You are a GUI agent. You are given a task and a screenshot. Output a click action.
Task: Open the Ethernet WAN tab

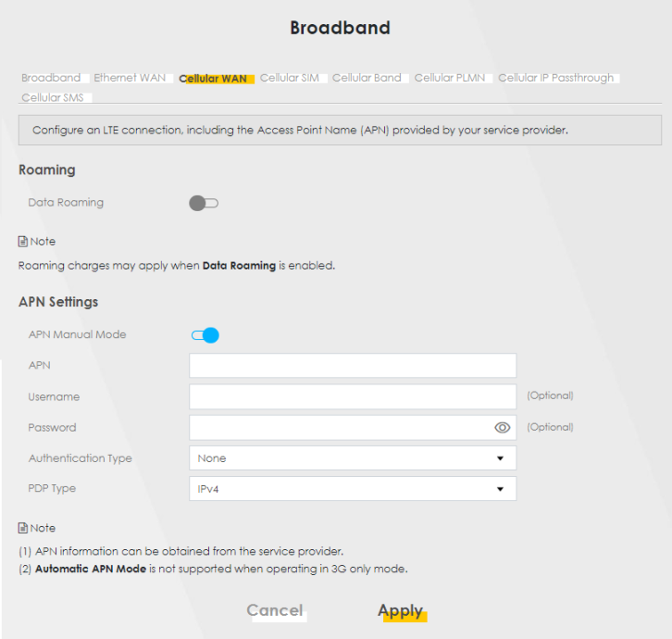[130, 78]
